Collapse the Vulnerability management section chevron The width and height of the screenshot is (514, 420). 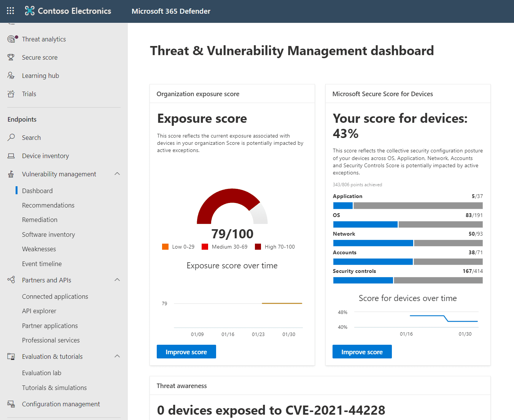[117, 174]
